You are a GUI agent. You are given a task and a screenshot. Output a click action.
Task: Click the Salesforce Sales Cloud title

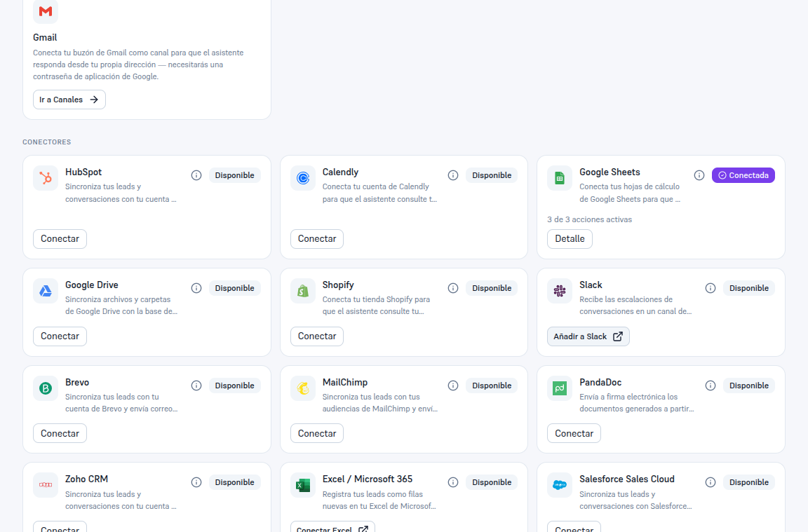pyautogui.click(x=626, y=479)
